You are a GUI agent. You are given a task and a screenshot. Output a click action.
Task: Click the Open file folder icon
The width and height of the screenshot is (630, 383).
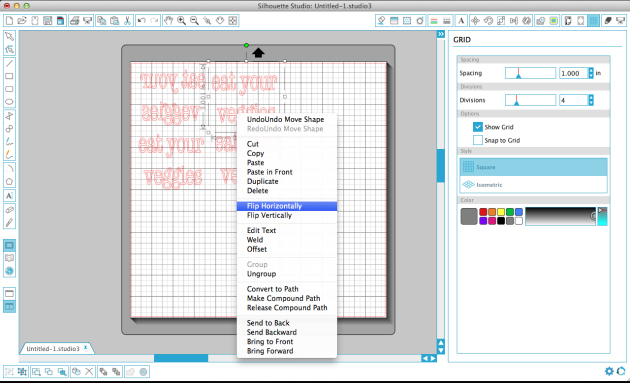click(x=22, y=20)
